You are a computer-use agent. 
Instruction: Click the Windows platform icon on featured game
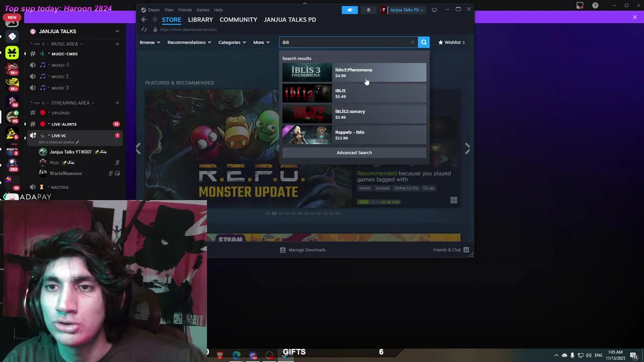pyautogui.click(x=453, y=200)
